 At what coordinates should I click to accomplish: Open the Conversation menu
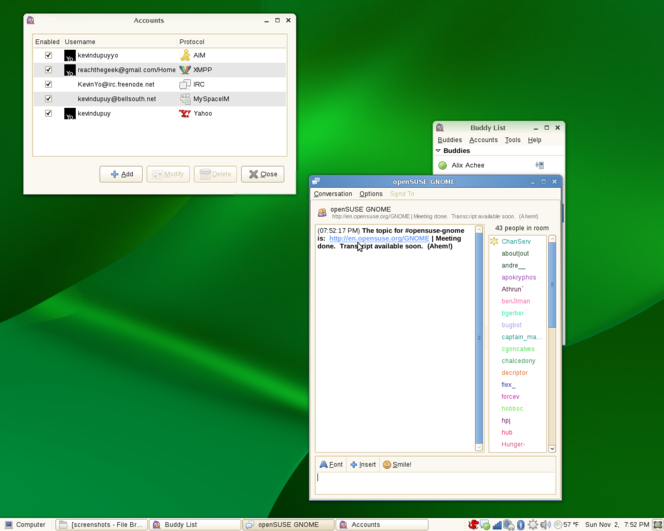333,194
